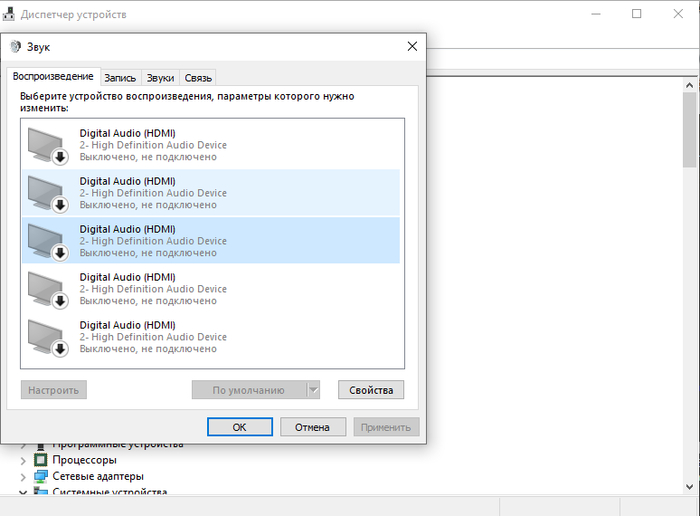Viewport: 700px width, 516px height.
Task: Click the Диспетчер устройств title bar icon
Action: tap(10, 15)
